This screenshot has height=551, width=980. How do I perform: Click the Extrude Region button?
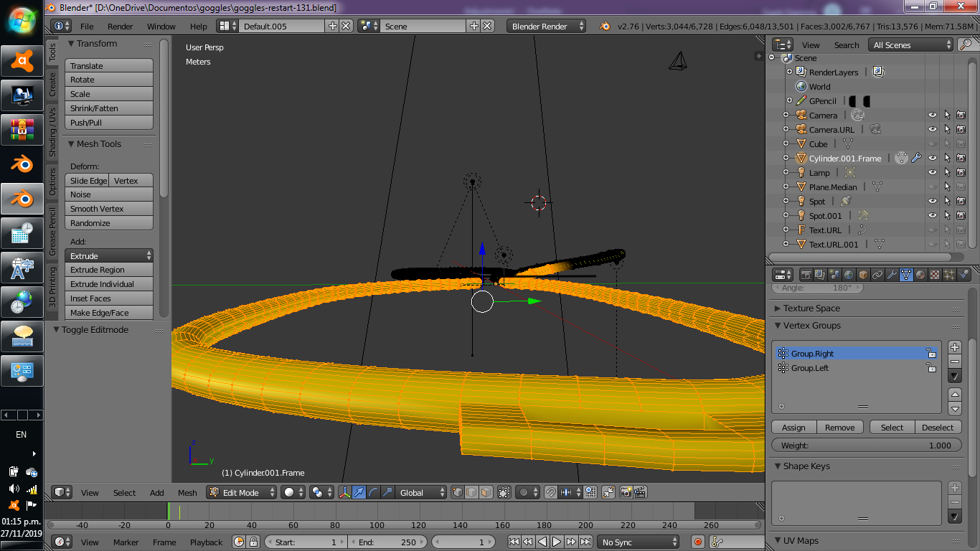pos(109,270)
